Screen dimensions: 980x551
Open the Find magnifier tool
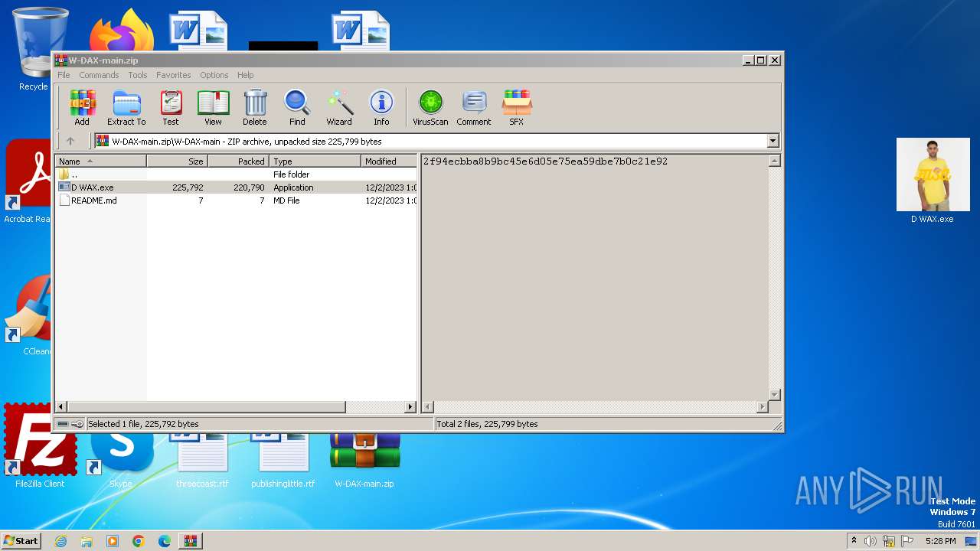[297, 108]
